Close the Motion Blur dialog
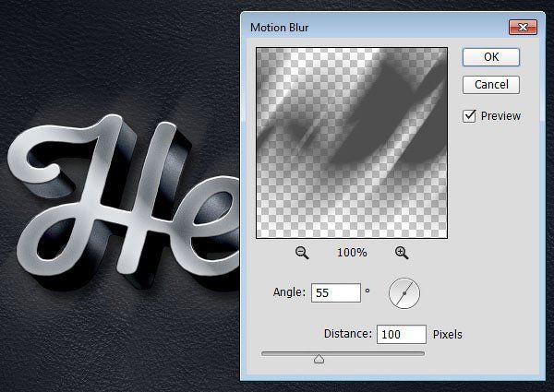 tap(523, 27)
